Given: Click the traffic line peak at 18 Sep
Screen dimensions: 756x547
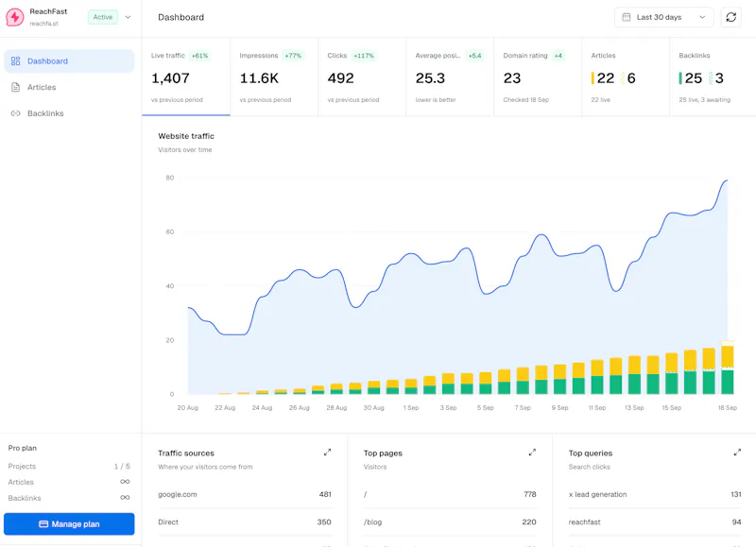Looking at the screenshot, I should [x=727, y=180].
